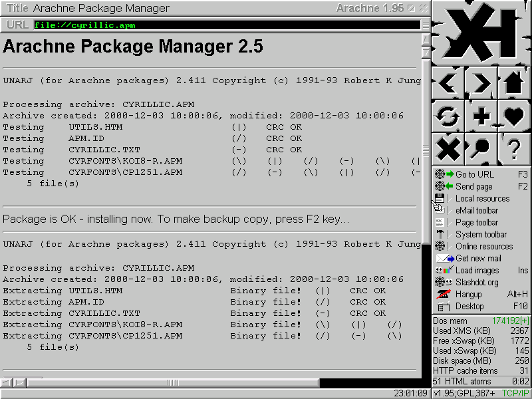
Task: Click the HTTP cache items entry
Action: 481,370
